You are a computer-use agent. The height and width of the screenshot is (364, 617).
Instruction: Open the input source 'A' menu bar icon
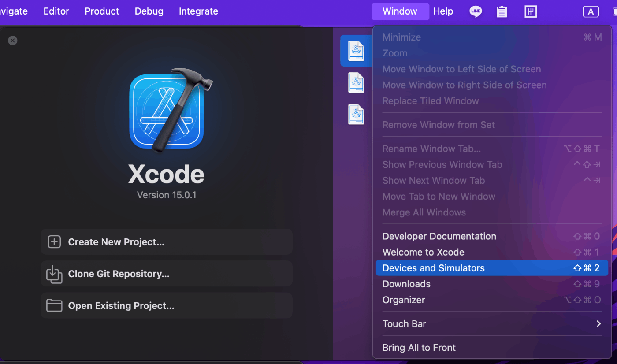(x=591, y=11)
